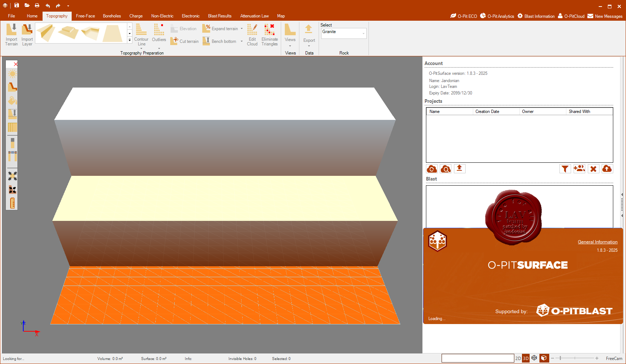Switch to the Boreholes tab

112,16
